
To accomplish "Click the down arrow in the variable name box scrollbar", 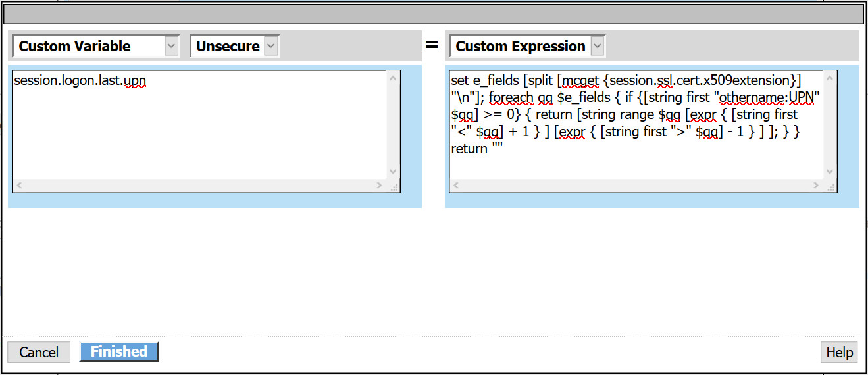I will pyautogui.click(x=393, y=172).
